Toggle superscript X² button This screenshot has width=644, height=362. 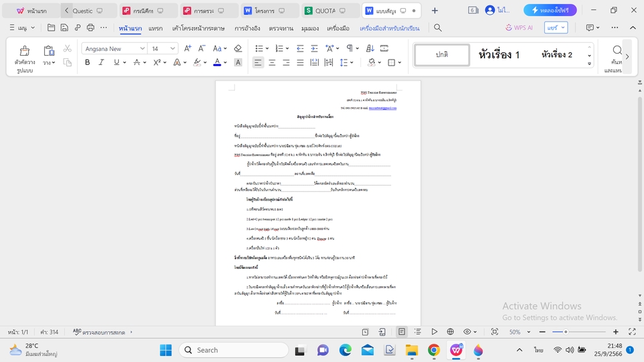tap(157, 62)
